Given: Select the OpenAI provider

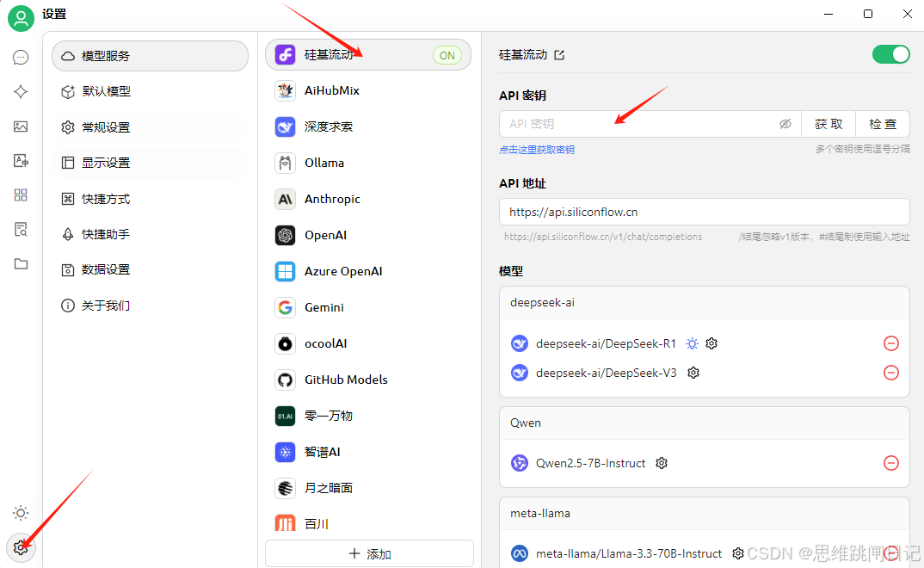Looking at the screenshot, I should click(x=368, y=235).
